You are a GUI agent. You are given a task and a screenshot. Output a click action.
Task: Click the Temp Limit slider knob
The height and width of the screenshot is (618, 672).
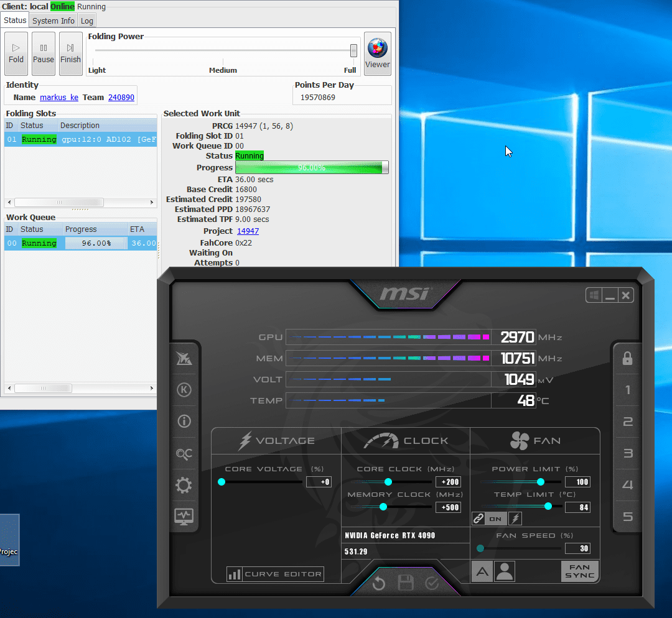click(x=548, y=506)
